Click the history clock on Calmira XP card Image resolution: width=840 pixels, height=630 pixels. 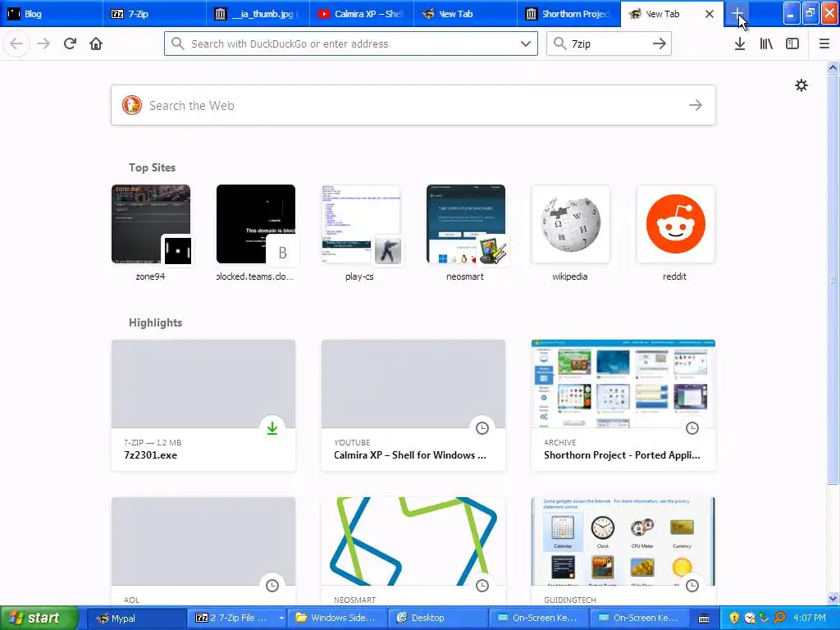point(482,428)
